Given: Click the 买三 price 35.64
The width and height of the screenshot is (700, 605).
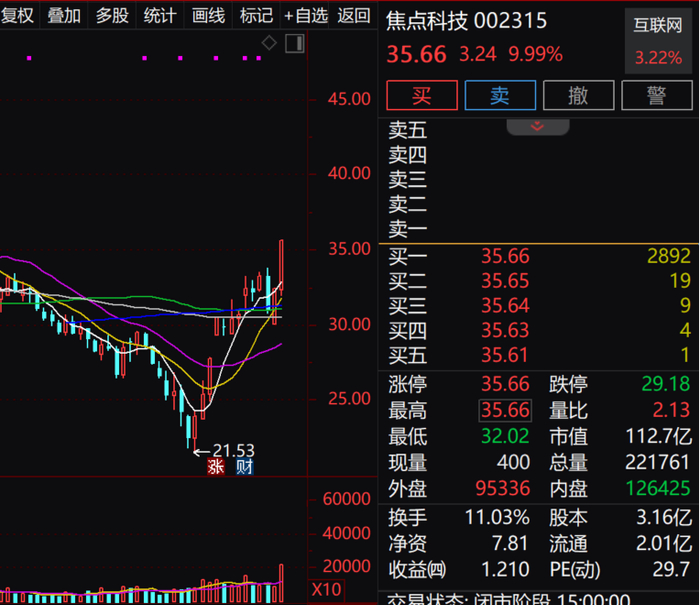Looking at the screenshot, I should (505, 306).
